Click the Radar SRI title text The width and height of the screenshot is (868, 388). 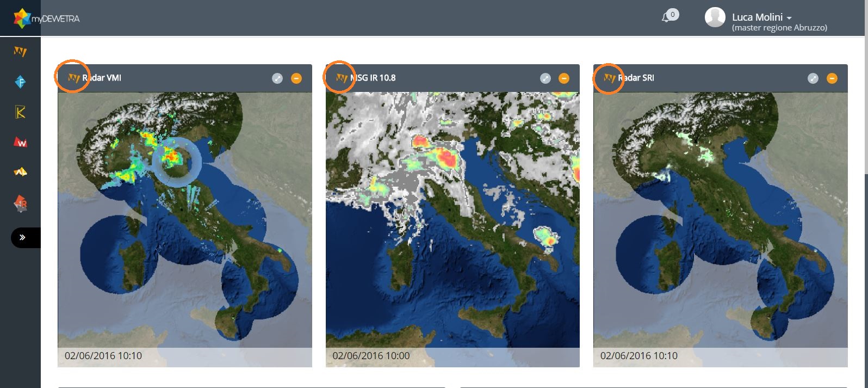pyautogui.click(x=636, y=78)
